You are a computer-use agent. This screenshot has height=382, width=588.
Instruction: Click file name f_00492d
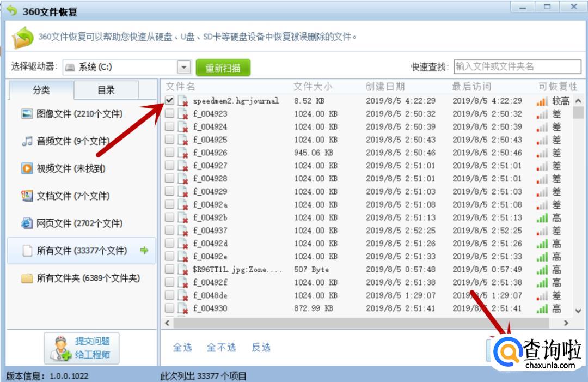coord(210,244)
